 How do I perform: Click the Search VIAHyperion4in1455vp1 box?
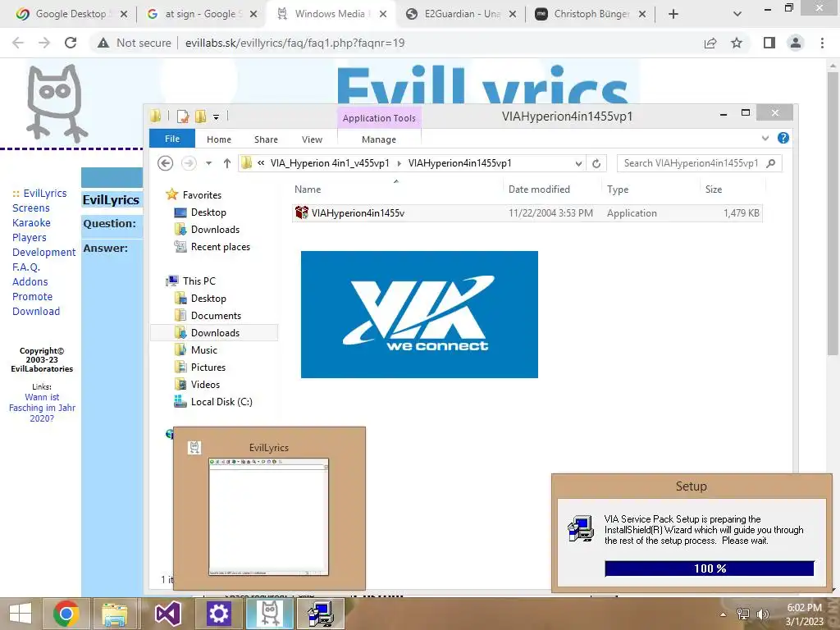pyautogui.click(x=699, y=163)
